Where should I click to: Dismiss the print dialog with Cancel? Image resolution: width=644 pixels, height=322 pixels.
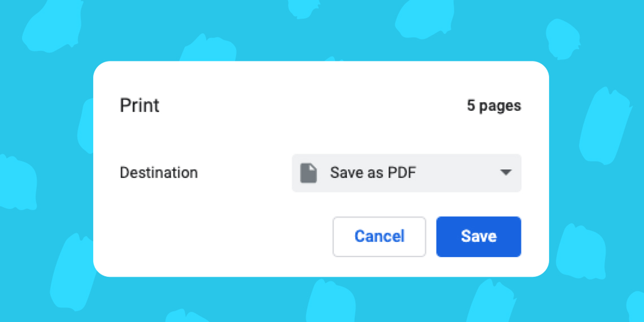[379, 237]
